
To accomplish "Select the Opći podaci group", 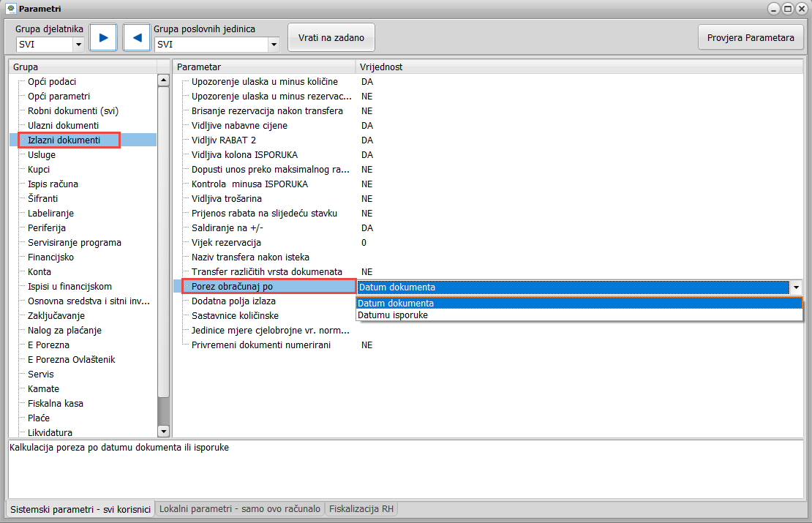I will [x=52, y=82].
